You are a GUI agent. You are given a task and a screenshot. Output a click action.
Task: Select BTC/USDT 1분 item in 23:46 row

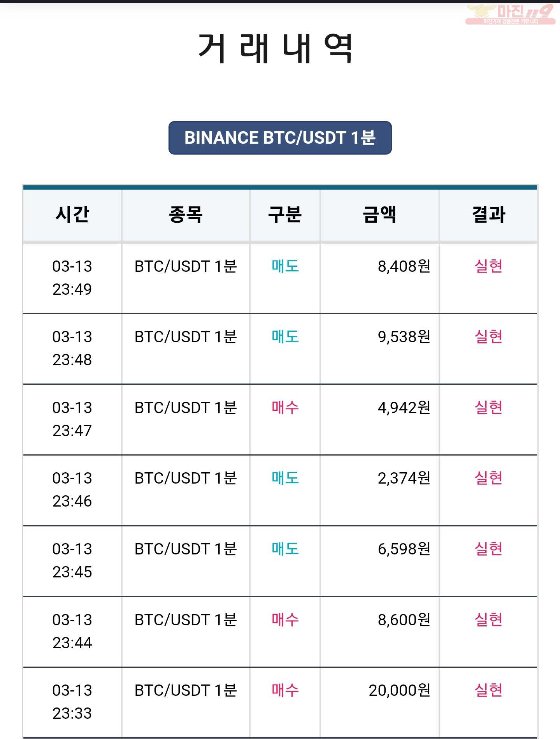[186, 478]
